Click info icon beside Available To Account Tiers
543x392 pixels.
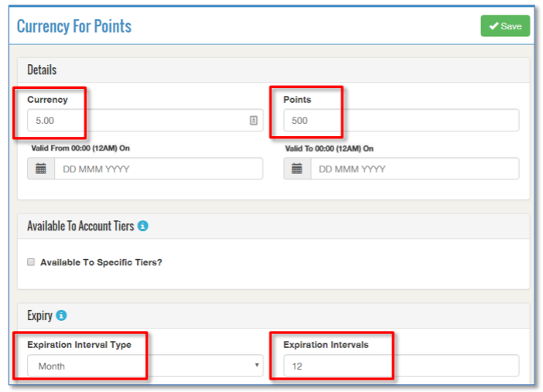[x=143, y=227]
